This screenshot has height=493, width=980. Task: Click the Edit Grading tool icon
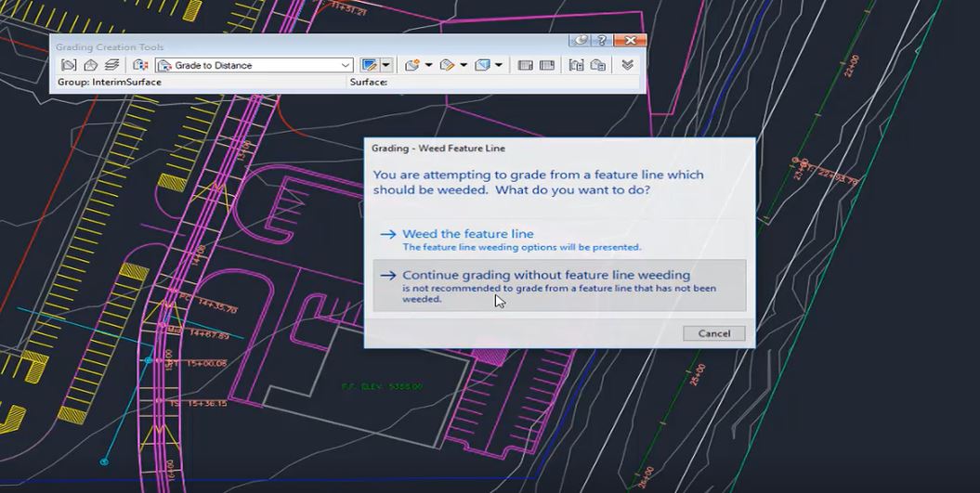(x=447, y=65)
